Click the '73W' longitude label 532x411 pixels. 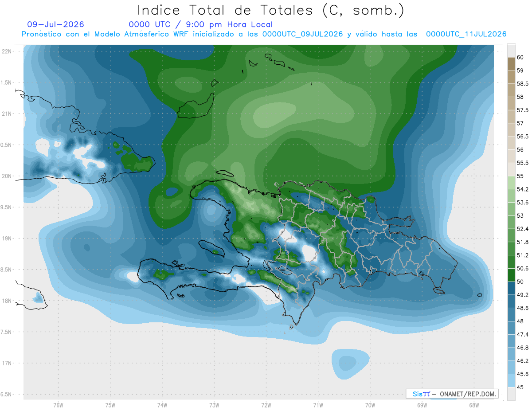click(214, 405)
